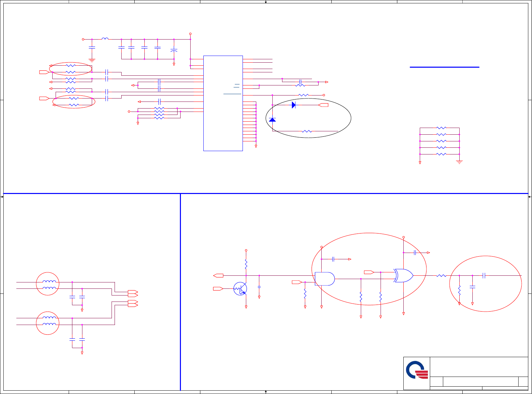Click the NPN transistor symbol in circle

pos(240,289)
